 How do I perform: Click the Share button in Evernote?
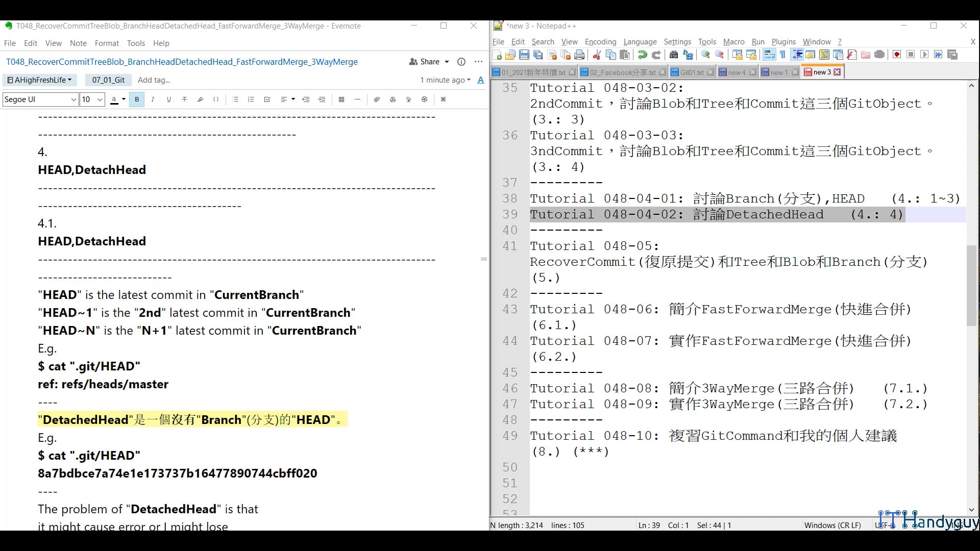tap(429, 62)
